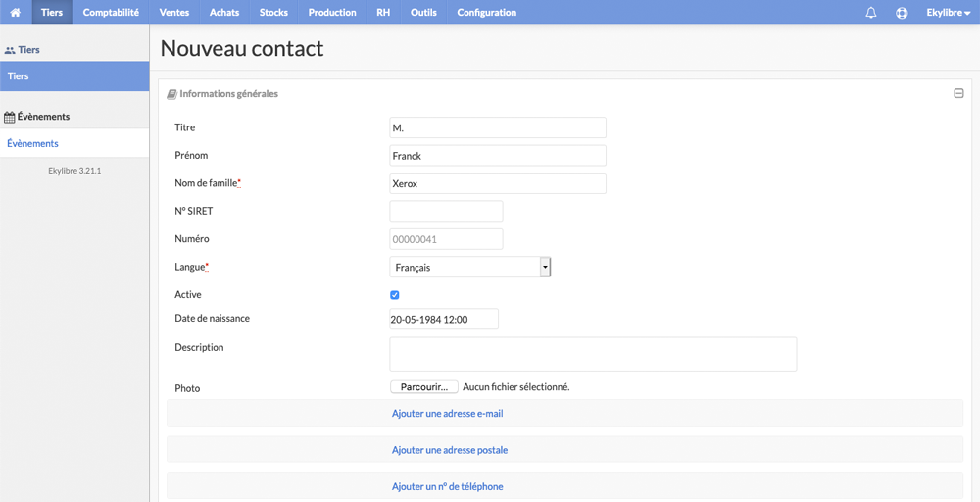Open the Outils menu

[x=423, y=13]
